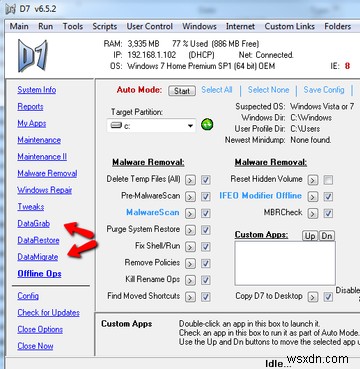Move custom app Up button
The image size is (360, 369).
pyautogui.click(x=310, y=236)
